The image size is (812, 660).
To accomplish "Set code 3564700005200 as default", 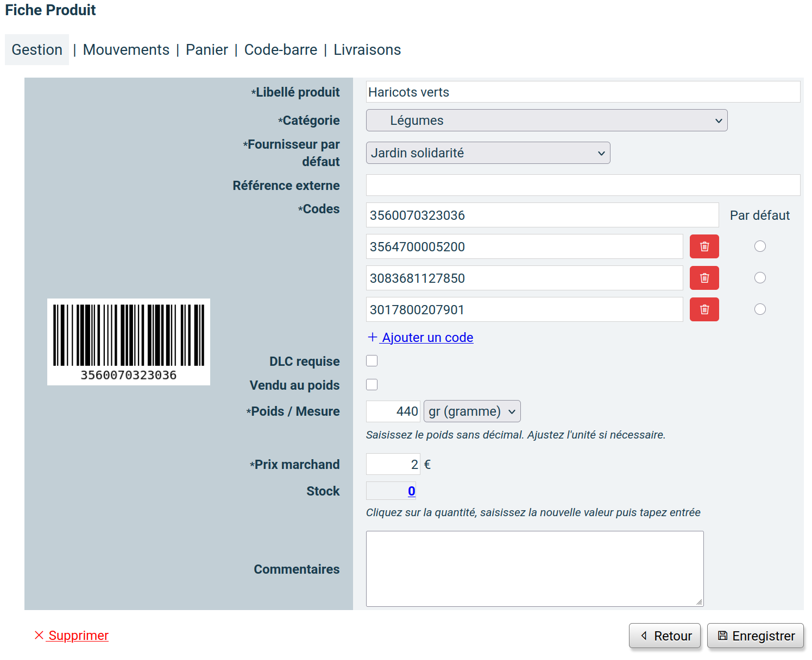I will coord(760,246).
